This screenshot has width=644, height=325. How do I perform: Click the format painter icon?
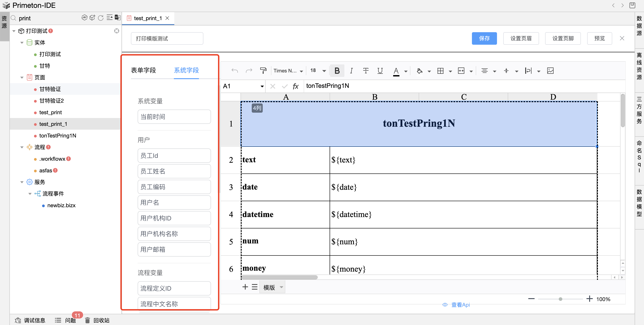pyautogui.click(x=263, y=71)
